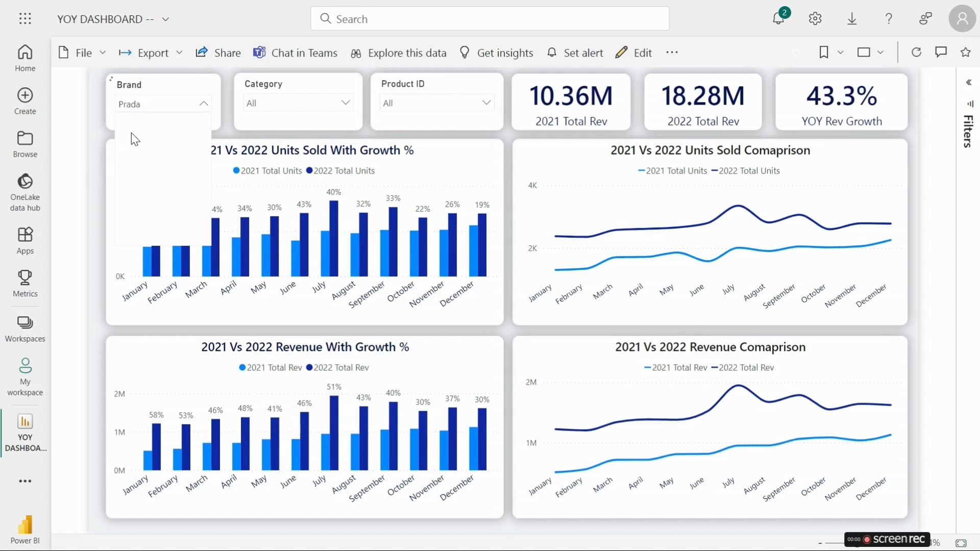The height and width of the screenshot is (551, 980).
Task: Open the sidebar more options ellipsis
Action: click(x=25, y=481)
